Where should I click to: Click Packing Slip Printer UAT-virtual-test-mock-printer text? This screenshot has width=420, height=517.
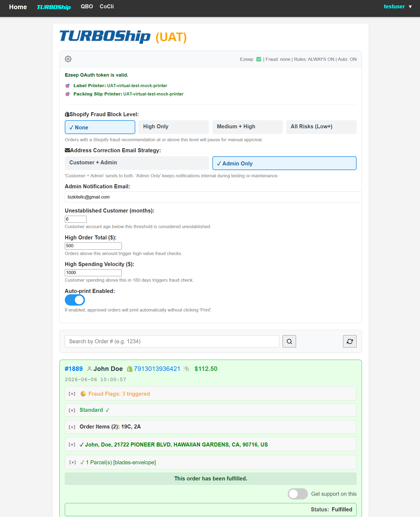pos(128,94)
